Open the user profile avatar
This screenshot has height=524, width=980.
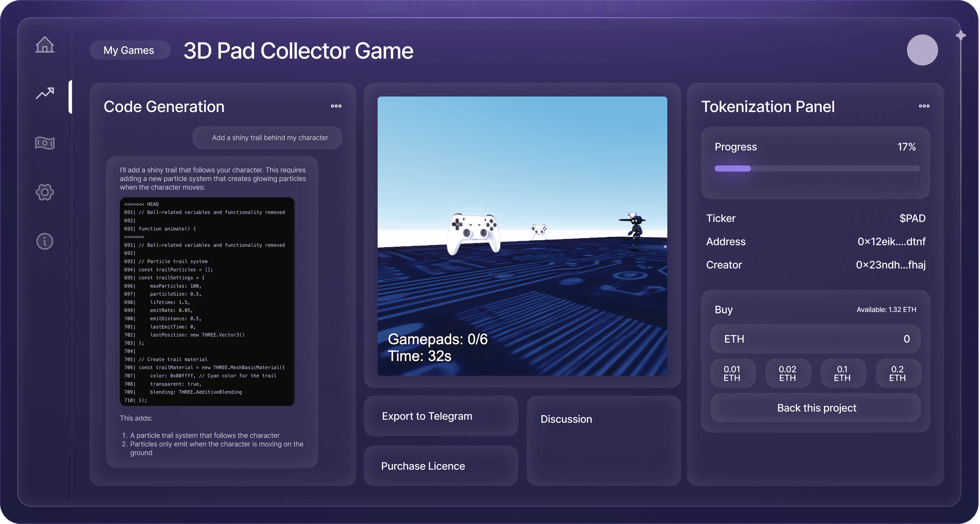pyautogui.click(x=922, y=50)
